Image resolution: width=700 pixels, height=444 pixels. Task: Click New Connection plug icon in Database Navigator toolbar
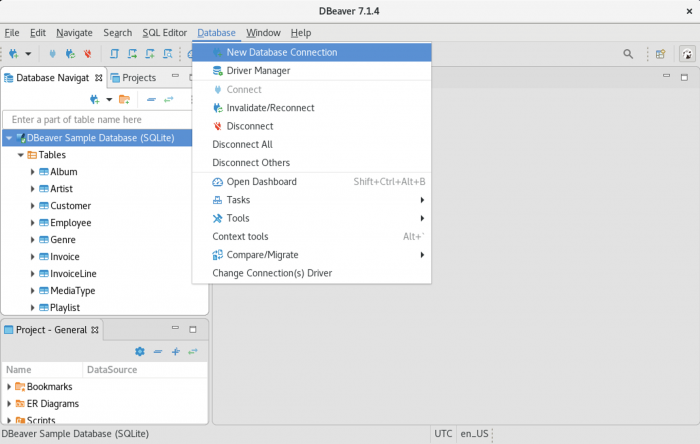tap(94, 100)
